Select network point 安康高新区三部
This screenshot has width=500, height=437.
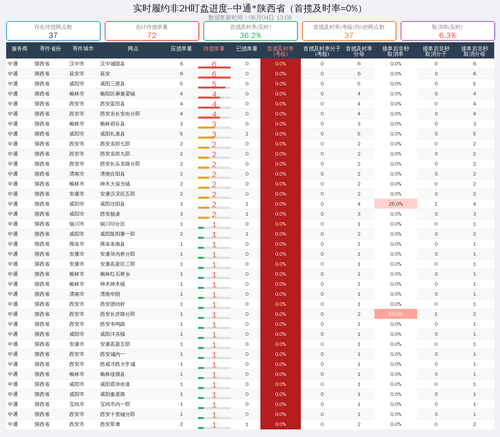pos(117,264)
